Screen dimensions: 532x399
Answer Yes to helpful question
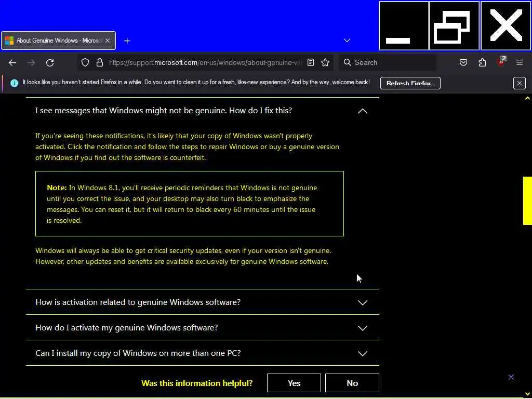click(294, 383)
